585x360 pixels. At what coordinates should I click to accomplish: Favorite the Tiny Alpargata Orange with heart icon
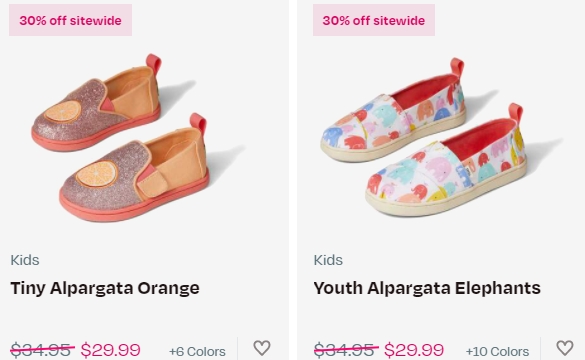pos(262,348)
